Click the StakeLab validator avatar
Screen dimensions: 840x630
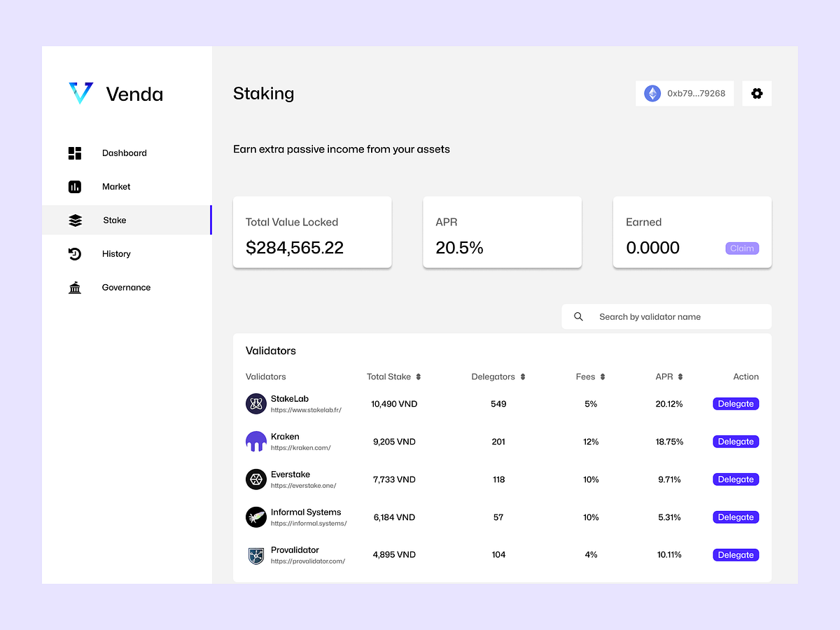(x=255, y=403)
